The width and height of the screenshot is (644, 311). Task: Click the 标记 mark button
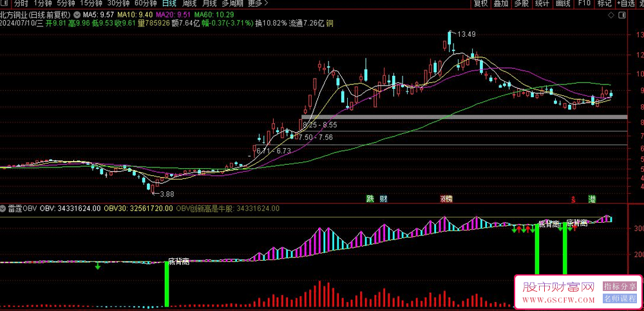[605, 4]
